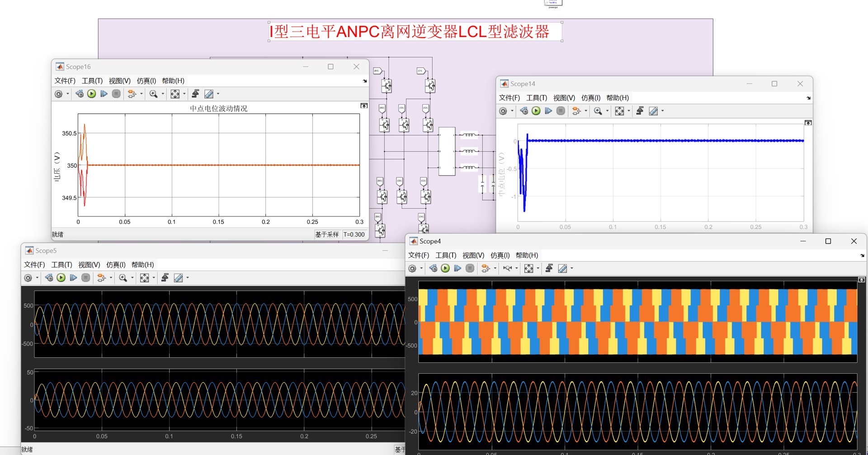Open the settings dropdown arrow in Scope5

coord(37,277)
